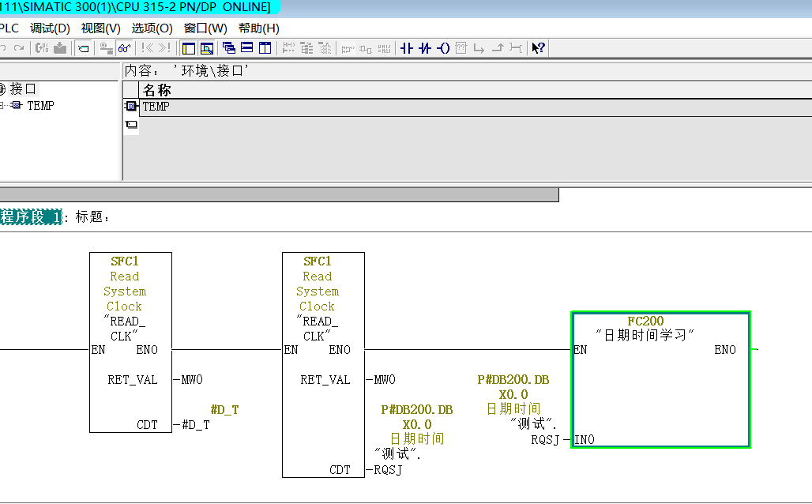Image resolution: width=812 pixels, height=504 pixels.
Task: Click the download to PLC icon
Action: click(x=60, y=48)
